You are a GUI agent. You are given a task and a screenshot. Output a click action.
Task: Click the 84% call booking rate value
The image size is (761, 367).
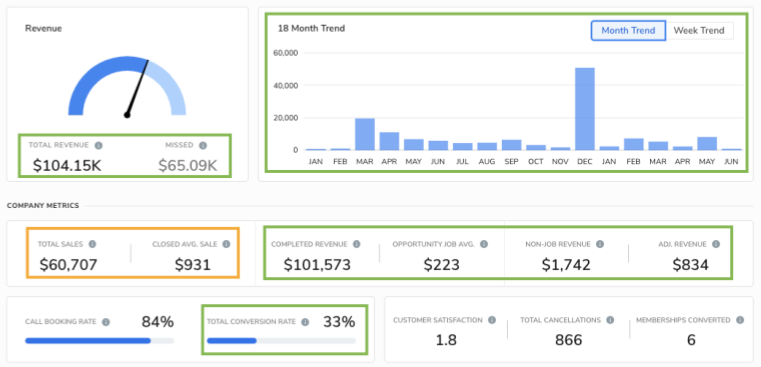(158, 321)
